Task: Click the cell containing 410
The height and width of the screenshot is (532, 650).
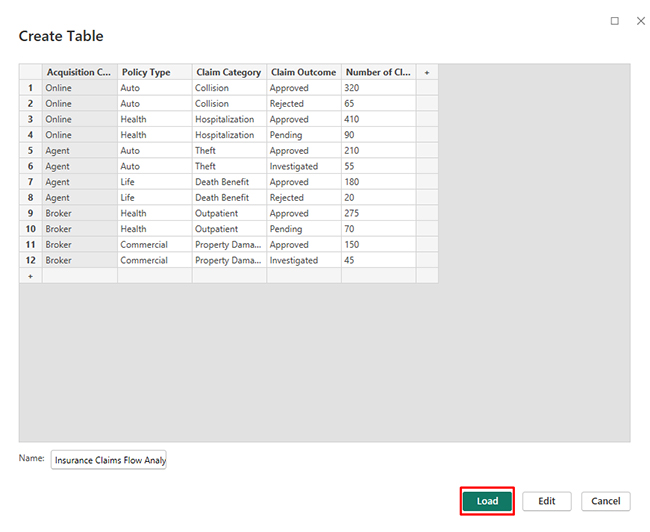Action: pos(378,119)
